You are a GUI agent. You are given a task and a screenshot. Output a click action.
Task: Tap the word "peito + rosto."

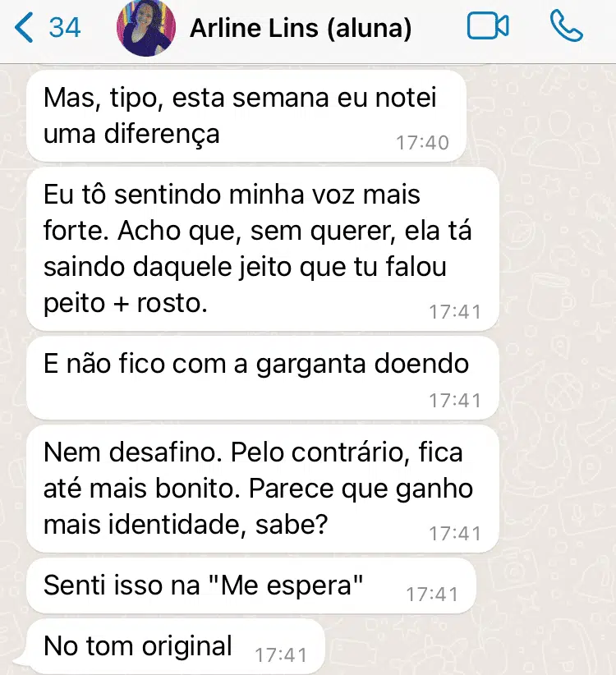pos(126,303)
